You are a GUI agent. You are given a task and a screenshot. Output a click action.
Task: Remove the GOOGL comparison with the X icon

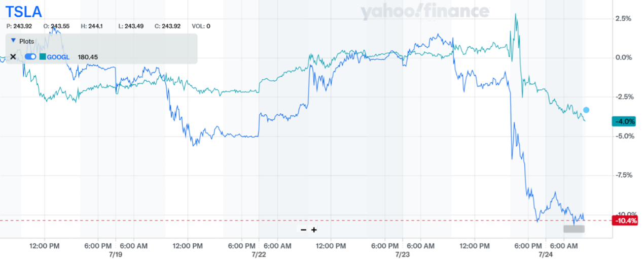pos(13,56)
